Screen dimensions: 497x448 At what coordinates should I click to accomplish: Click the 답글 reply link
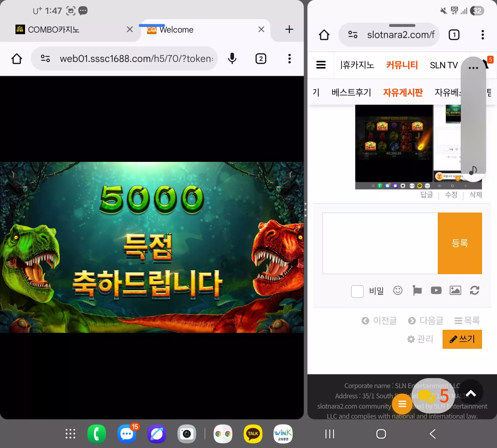(427, 195)
